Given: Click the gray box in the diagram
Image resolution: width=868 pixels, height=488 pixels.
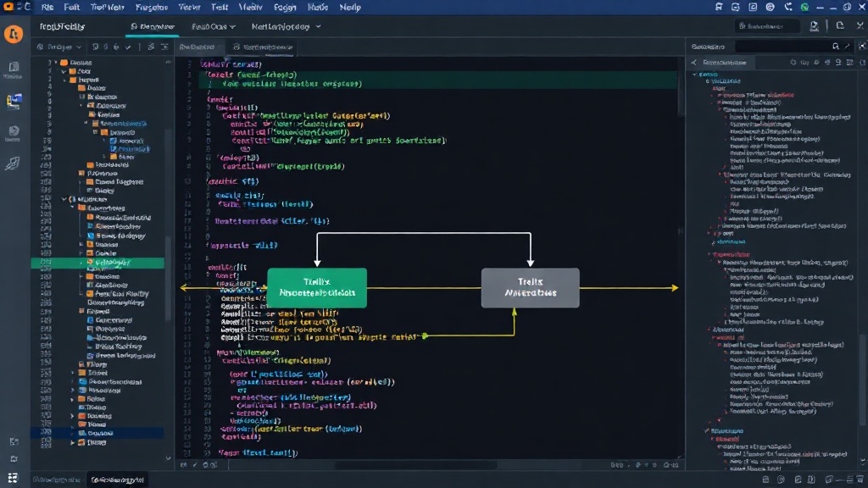Looking at the screenshot, I should click(x=531, y=288).
